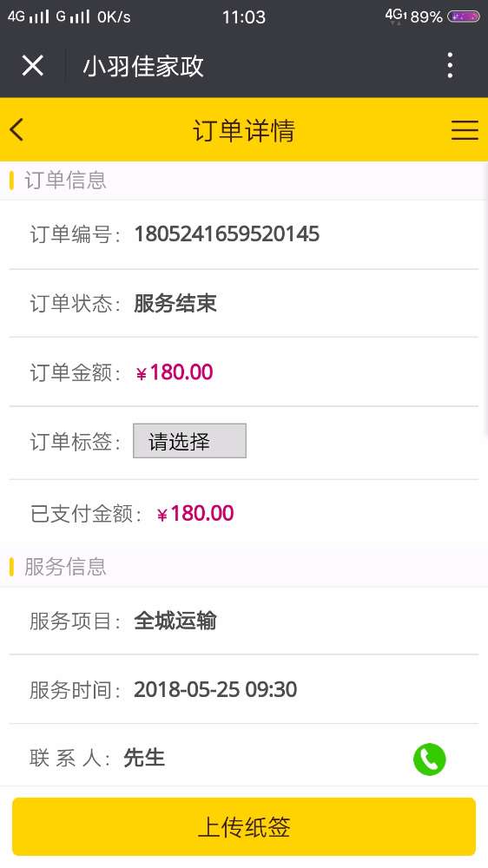Tap the paid amount under 已支付金额

(x=195, y=514)
